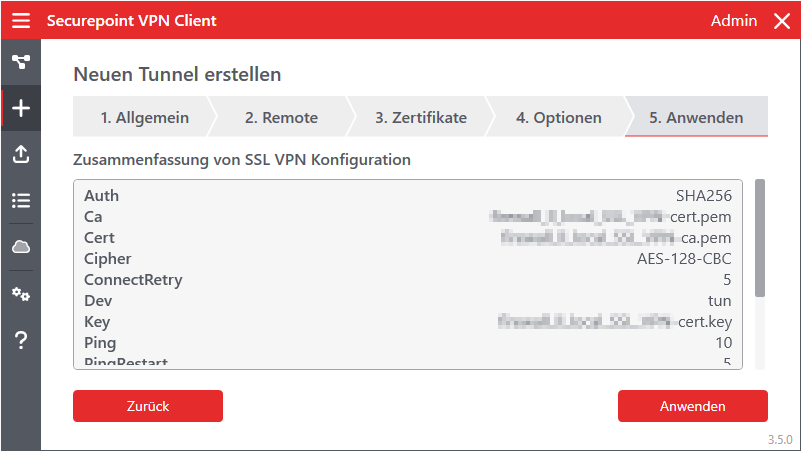Go to the 4. Optionen step
Screen dimensions: 801x451
coord(558,117)
